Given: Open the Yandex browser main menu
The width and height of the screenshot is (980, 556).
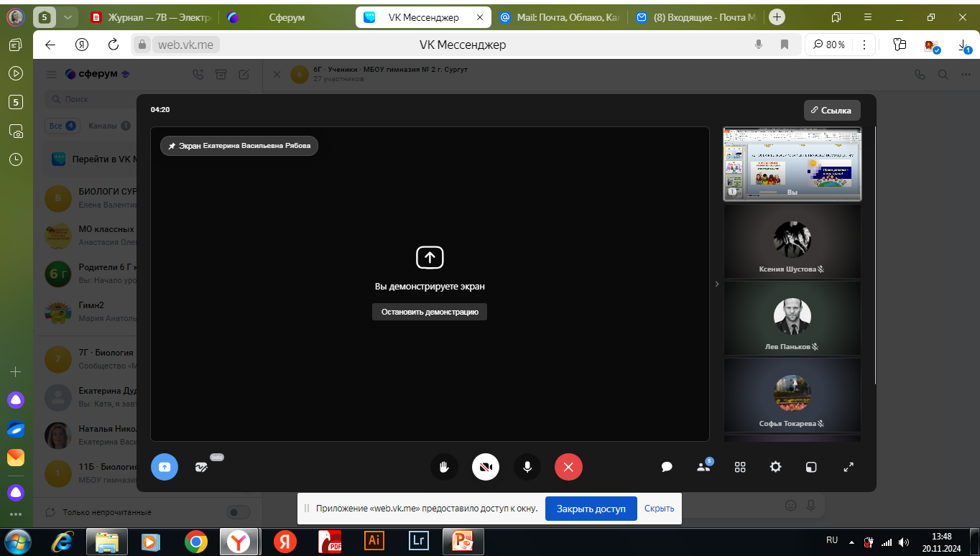Looking at the screenshot, I should 867,17.
